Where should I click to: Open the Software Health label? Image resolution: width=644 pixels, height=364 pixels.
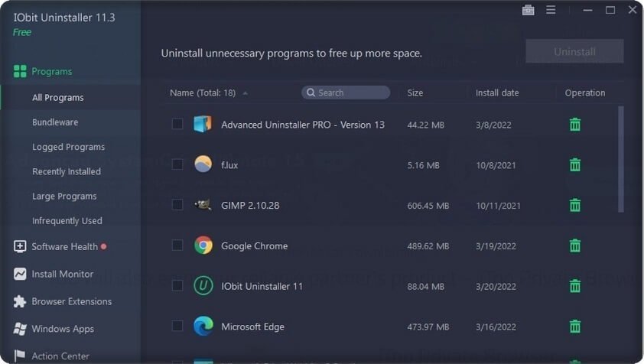(x=65, y=246)
